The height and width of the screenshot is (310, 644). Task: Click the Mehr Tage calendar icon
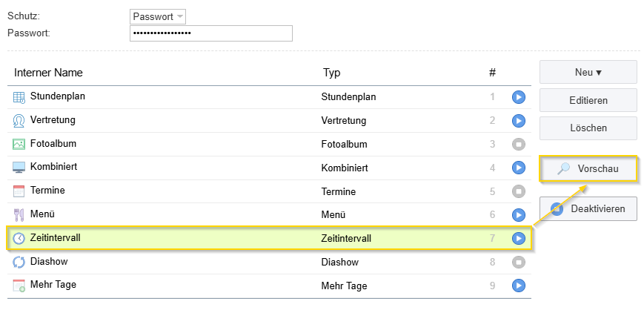point(19,286)
